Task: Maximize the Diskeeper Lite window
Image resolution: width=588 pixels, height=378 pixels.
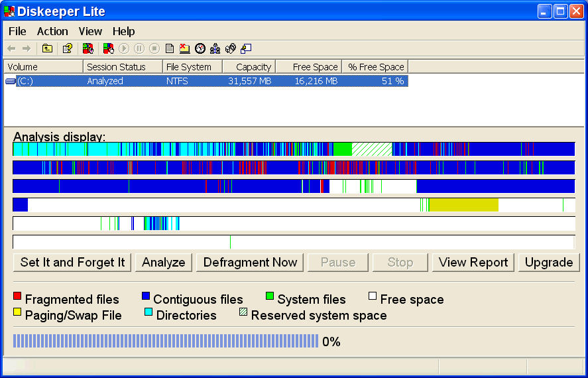Action: click(x=561, y=11)
